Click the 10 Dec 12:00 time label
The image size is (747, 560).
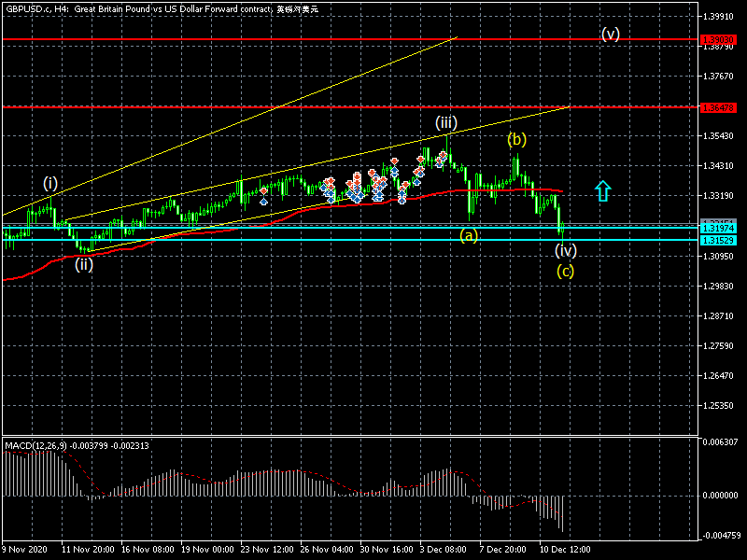click(x=565, y=549)
